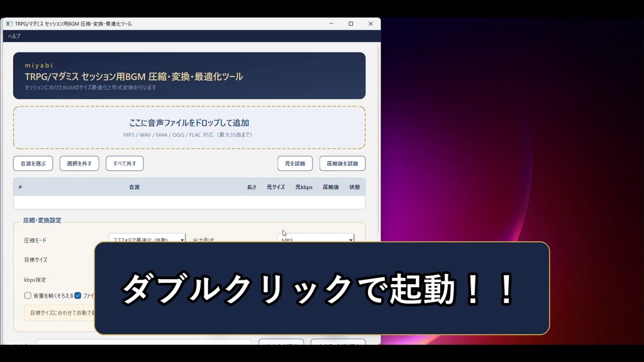
Task: Click the 目標サイズ label
Action: click(x=36, y=260)
